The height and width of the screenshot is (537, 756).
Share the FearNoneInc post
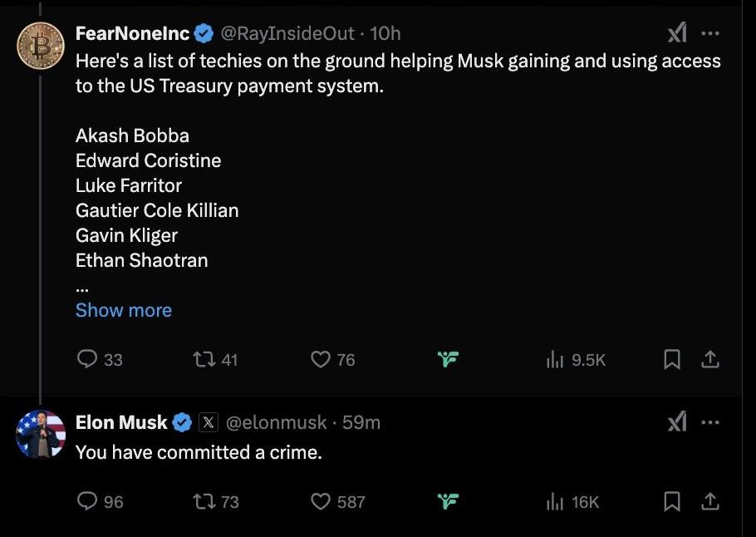pyautogui.click(x=710, y=359)
